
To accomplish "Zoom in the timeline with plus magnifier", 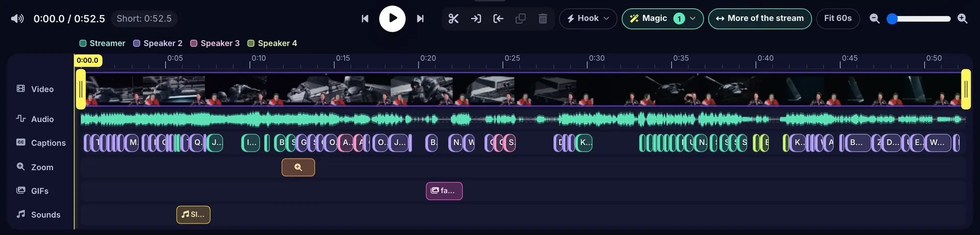I will point(962,19).
